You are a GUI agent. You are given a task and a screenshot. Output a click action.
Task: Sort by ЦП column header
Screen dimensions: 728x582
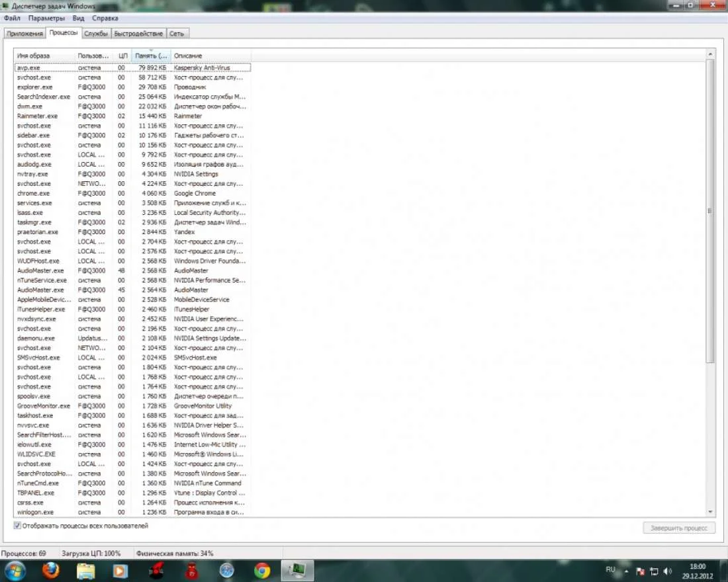coord(122,56)
